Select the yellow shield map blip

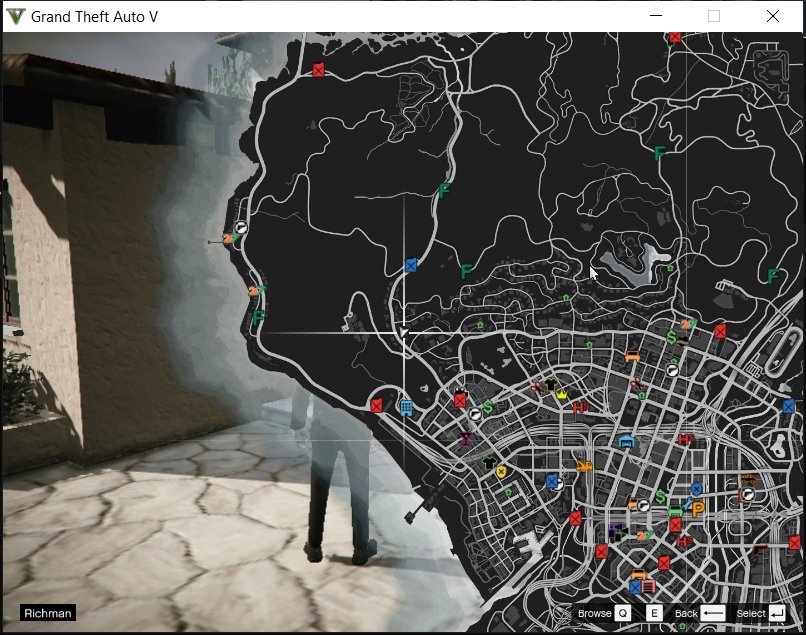pyautogui.click(x=501, y=472)
